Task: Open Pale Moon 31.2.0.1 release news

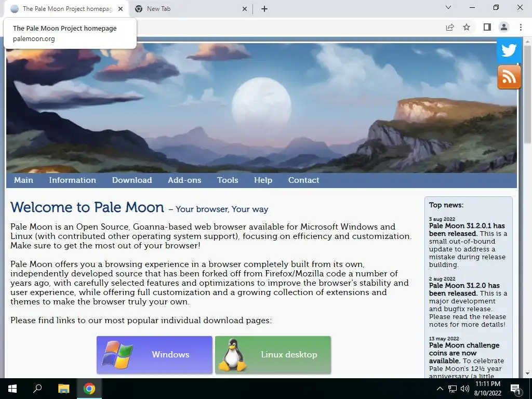Action: tap(467, 230)
